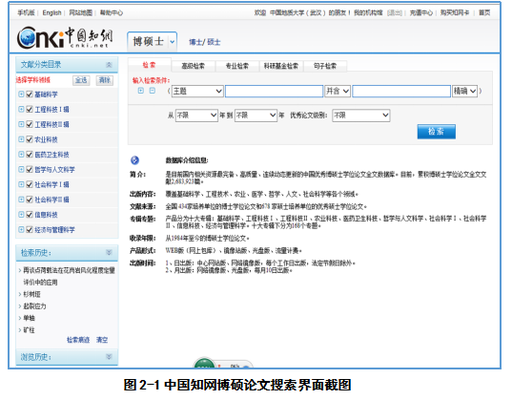The width and height of the screenshot is (512, 400).
Task: Toggle the 社会科学Ⅱ辑 checkbox
Action: (29, 199)
